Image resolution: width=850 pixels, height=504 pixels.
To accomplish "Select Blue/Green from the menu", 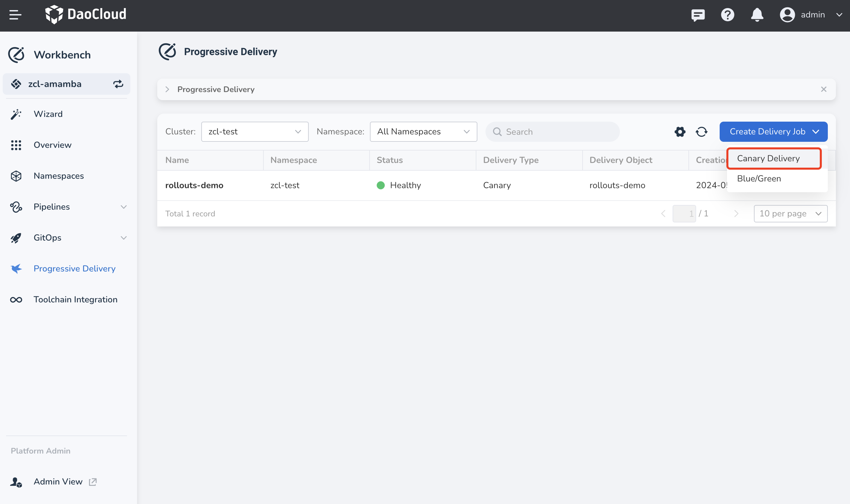I will [x=759, y=179].
